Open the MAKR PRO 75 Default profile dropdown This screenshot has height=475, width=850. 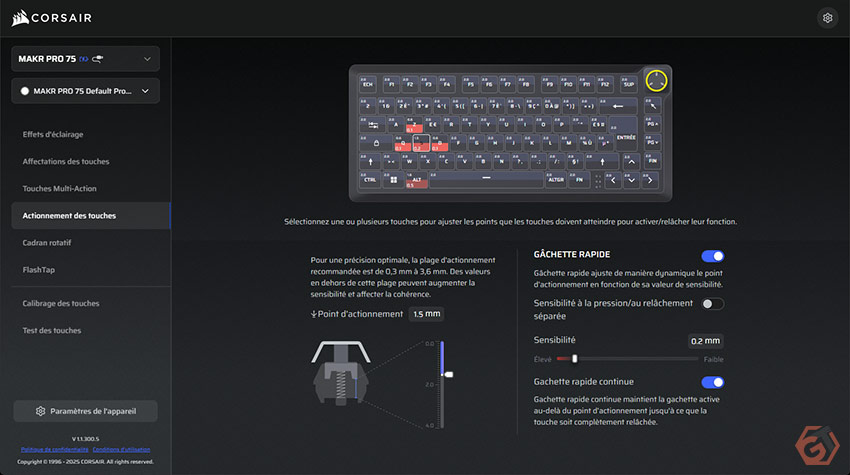tap(85, 92)
